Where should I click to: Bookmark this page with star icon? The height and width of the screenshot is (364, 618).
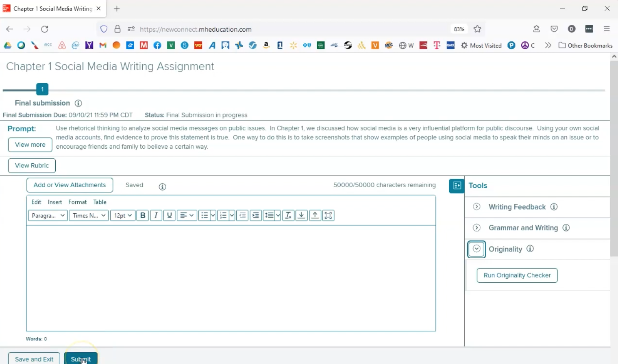click(x=477, y=29)
